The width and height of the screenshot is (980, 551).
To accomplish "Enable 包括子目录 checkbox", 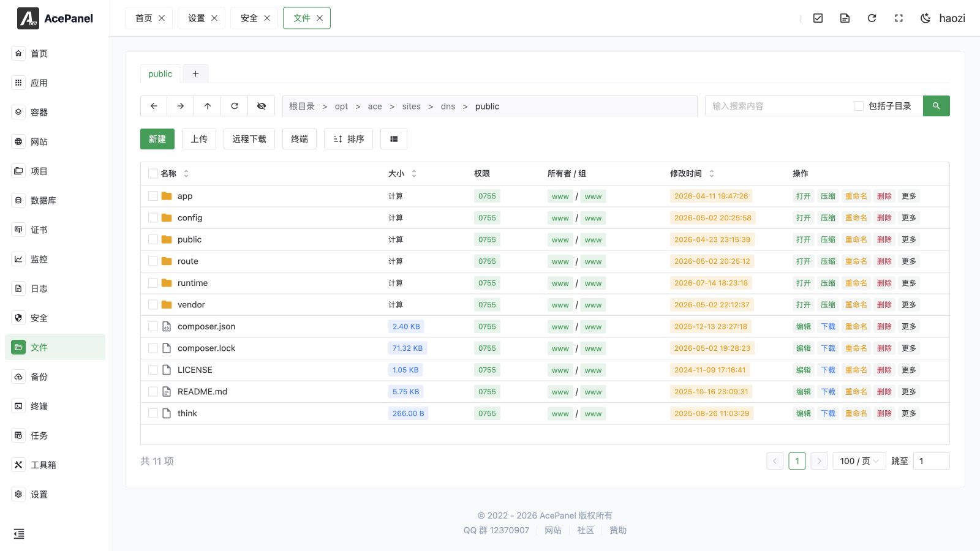I will coord(859,106).
